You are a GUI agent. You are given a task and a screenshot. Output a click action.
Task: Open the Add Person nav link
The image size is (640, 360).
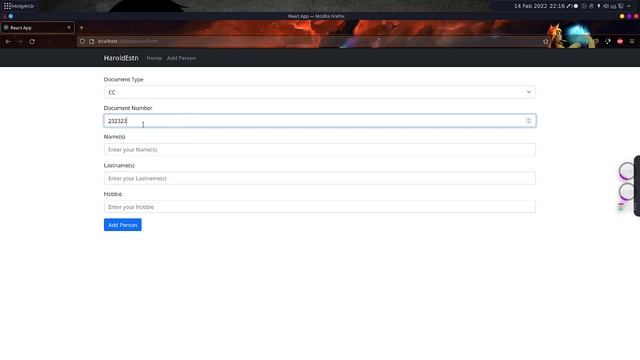[x=181, y=58]
